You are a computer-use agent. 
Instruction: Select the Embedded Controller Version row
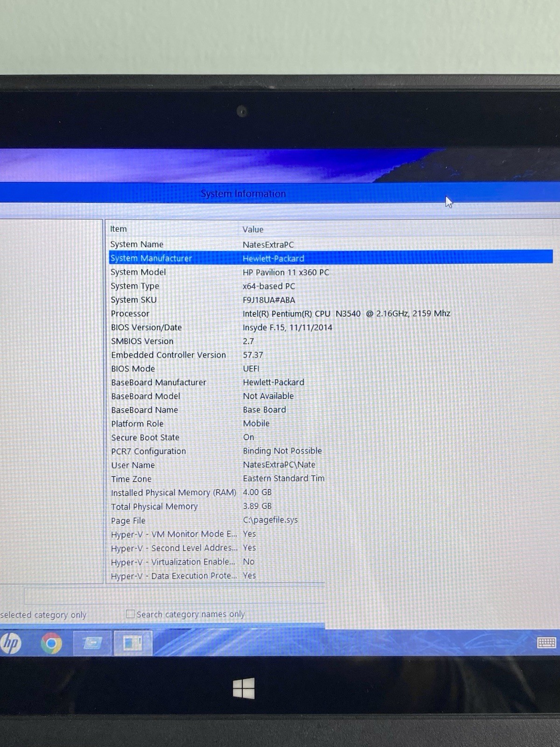(x=330, y=355)
